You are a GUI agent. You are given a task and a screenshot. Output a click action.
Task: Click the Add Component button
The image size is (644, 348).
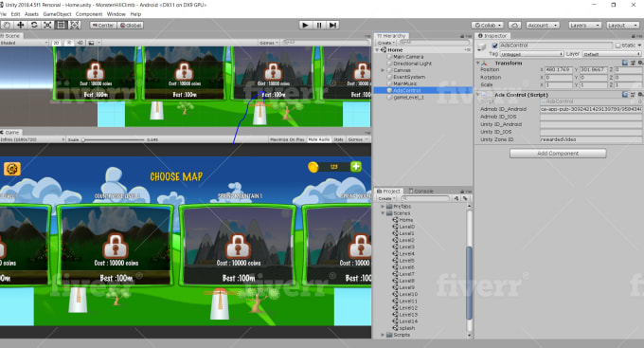pyautogui.click(x=558, y=153)
